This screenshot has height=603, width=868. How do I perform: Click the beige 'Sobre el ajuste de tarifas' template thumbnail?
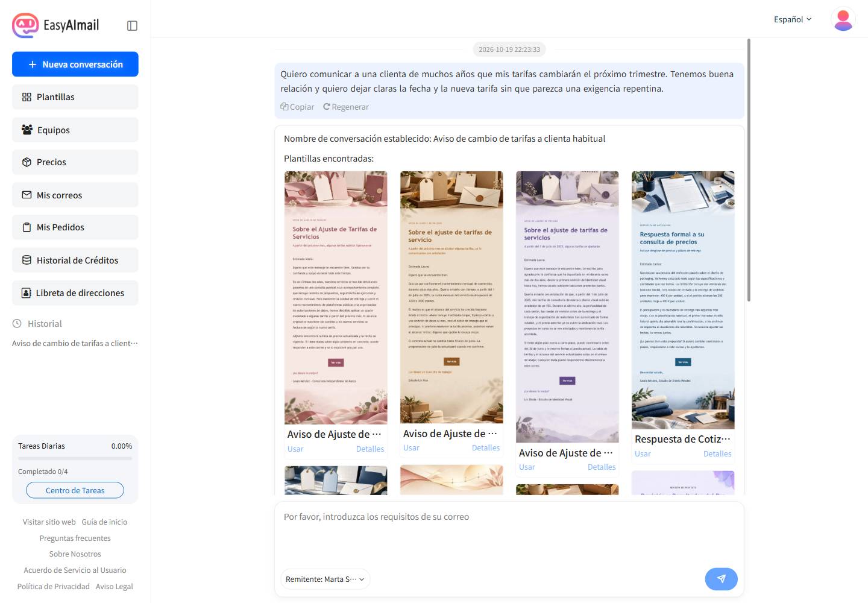coord(451,297)
